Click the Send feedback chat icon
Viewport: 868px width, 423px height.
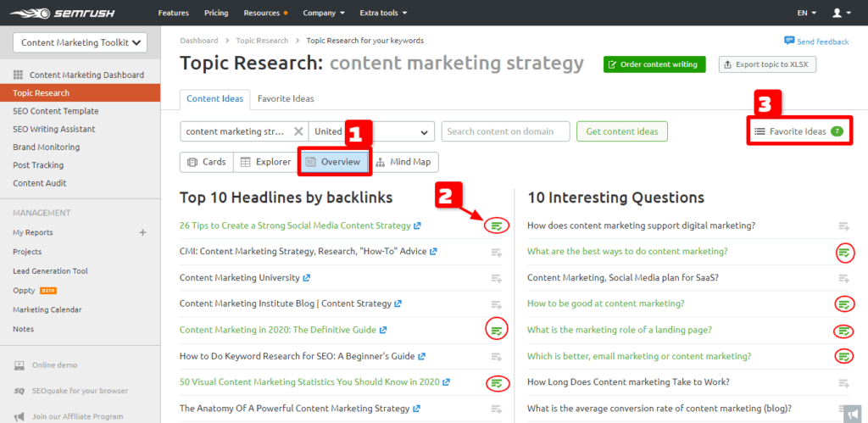[789, 41]
